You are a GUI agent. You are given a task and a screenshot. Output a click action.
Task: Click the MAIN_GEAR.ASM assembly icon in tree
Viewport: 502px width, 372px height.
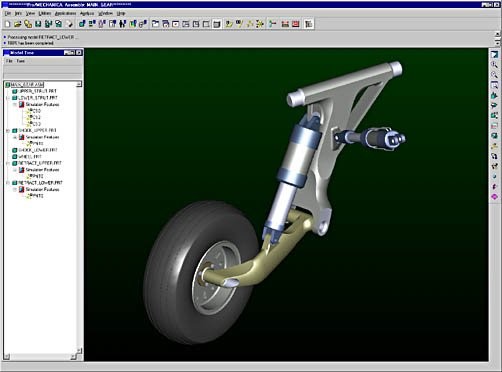point(8,85)
